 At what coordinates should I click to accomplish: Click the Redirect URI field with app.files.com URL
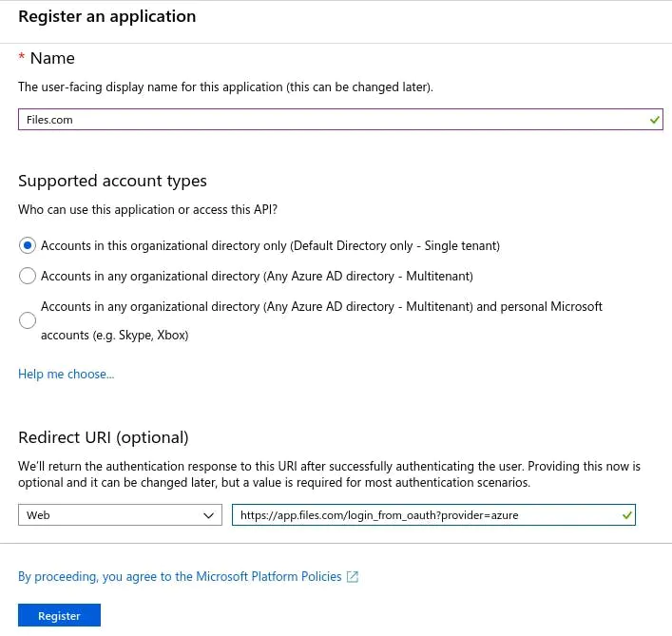click(433, 514)
